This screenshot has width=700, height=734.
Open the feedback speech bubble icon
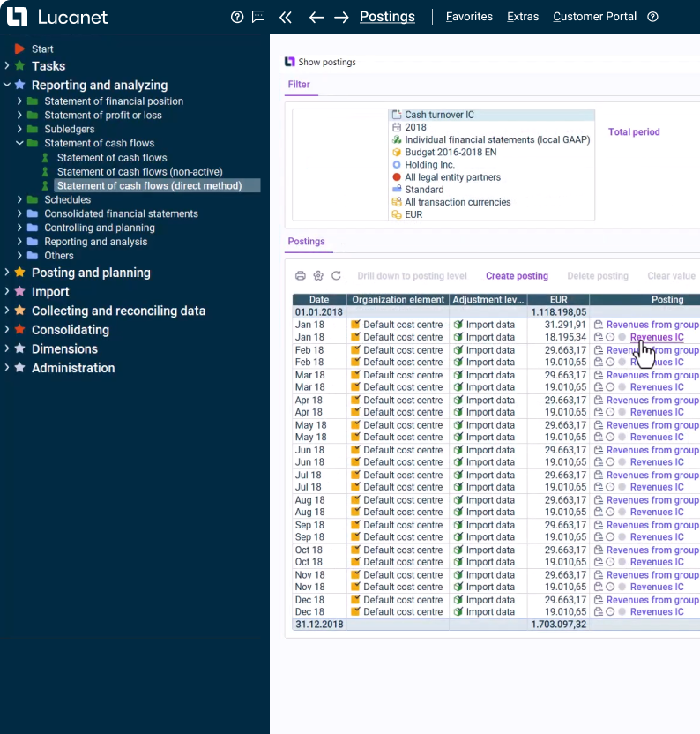[x=258, y=17]
